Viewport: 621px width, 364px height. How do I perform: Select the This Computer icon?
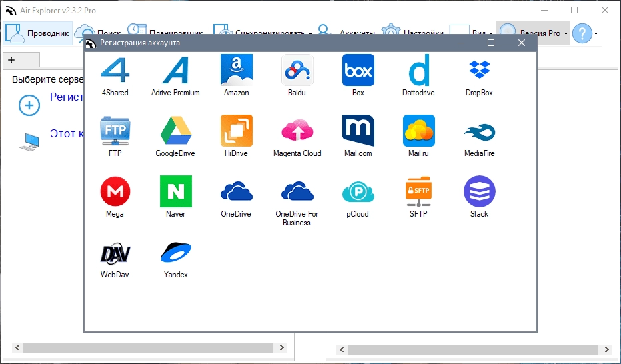pyautogui.click(x=29, y=142)
